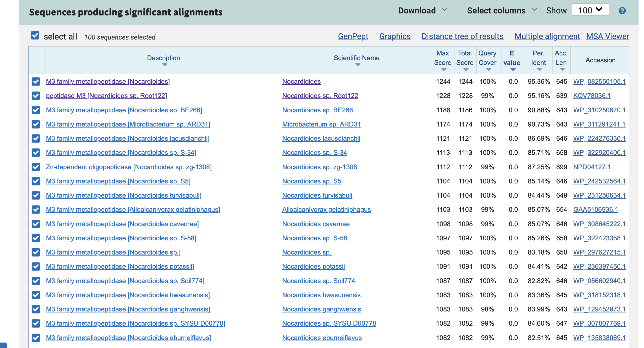Select the '100 sequences selected' text
The width and height of the screenshot is (644, 348).
[x=120, y=37]
